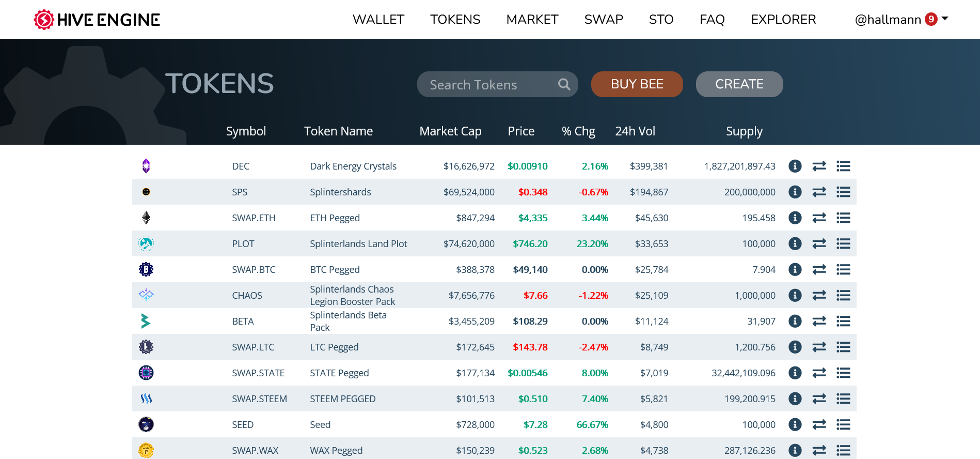This screenshot has width=980, height=459.
Task: Click the SWAP.WAX symbol text
Action: [x=255, y=450]
